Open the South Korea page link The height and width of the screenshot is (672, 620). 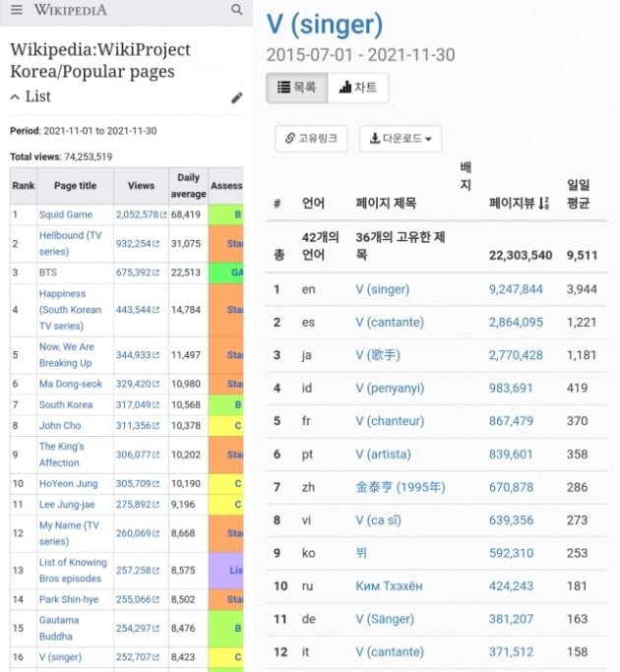click(x=66, y=404)
